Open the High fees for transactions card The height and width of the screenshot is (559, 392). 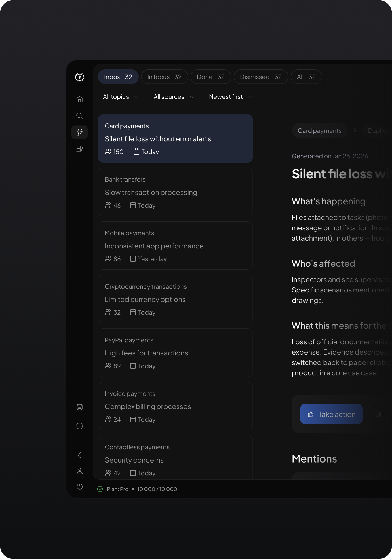175,353
